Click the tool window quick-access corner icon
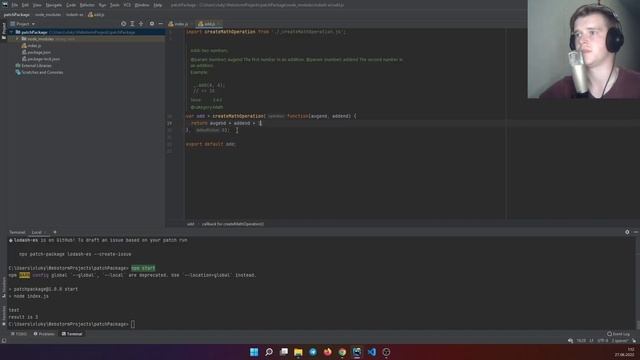Screen dimensions: 640x360 [x=4, y=340]
